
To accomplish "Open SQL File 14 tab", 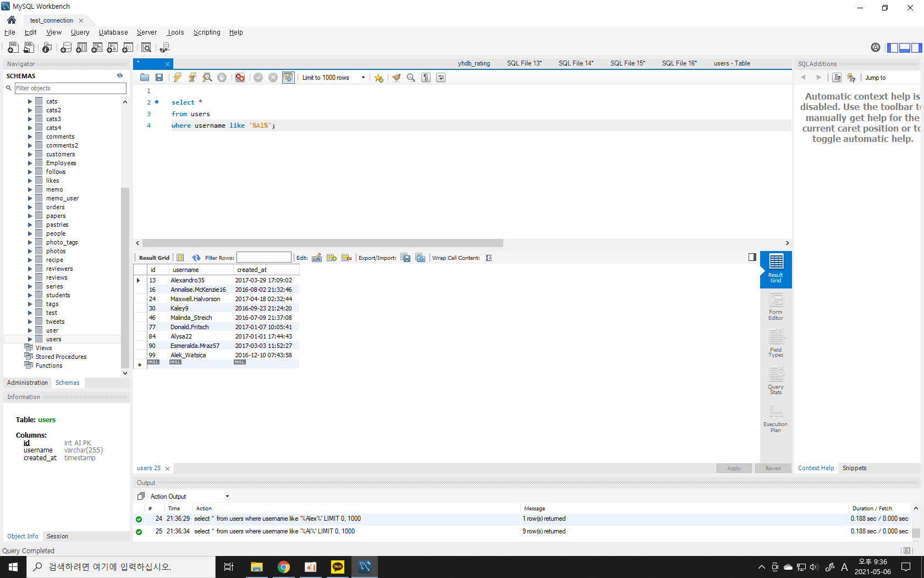I will [x=576, y=63].
